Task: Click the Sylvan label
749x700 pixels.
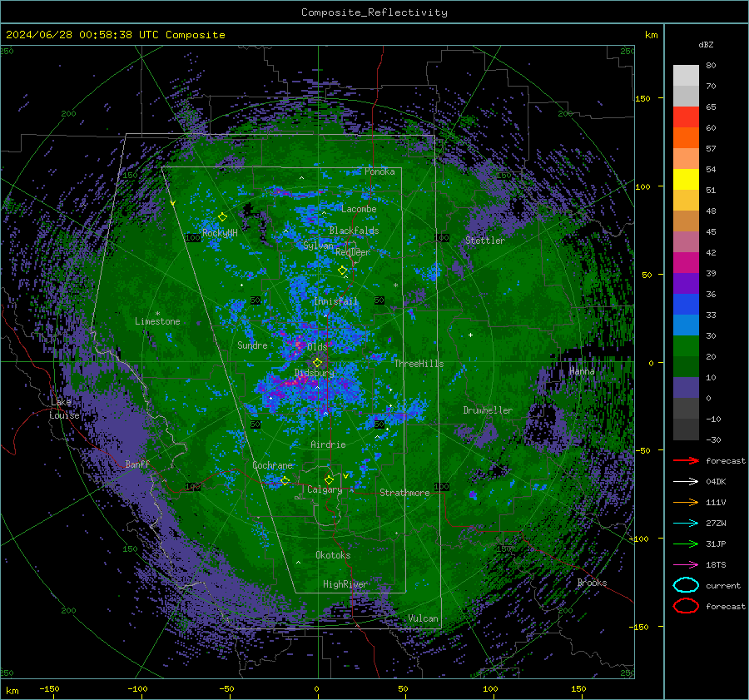Action: 318,246
